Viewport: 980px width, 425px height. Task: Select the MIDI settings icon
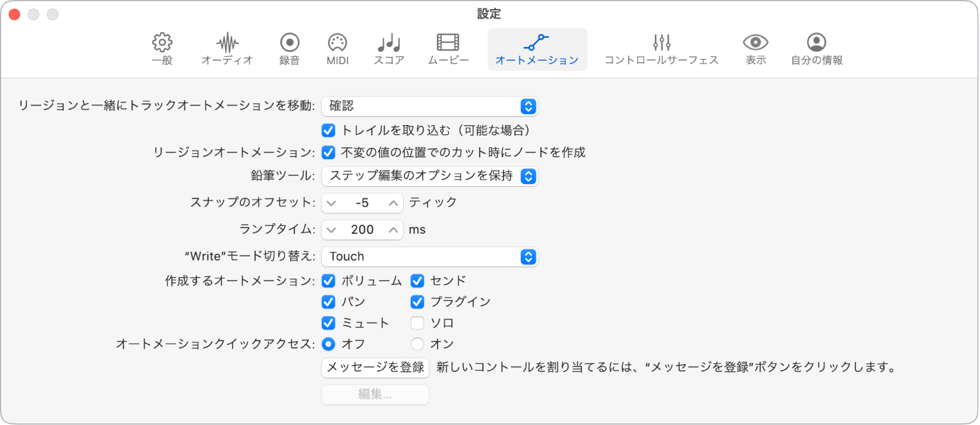(337, 49)
